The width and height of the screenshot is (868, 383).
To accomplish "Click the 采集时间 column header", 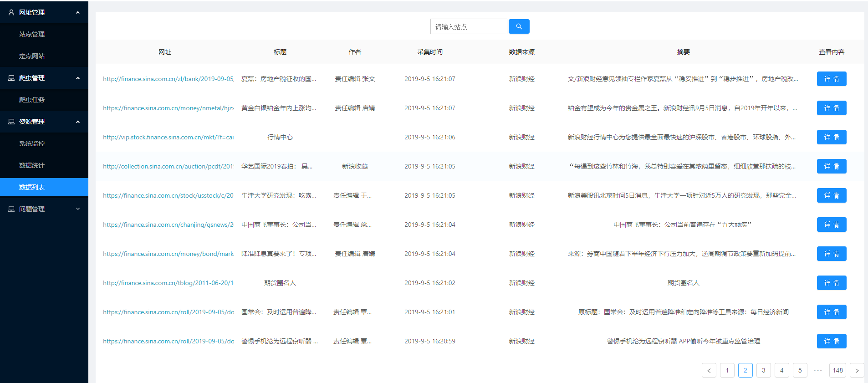I will tap(429, 52).
